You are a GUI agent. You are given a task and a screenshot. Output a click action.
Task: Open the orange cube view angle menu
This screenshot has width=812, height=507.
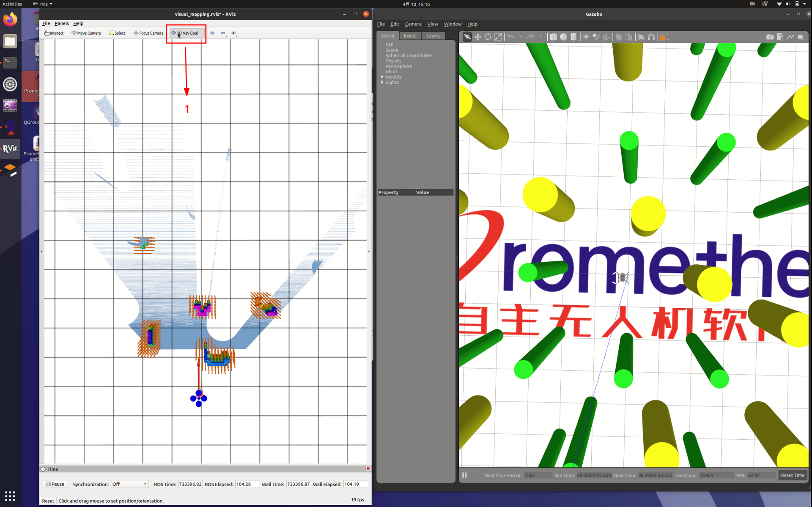point(664,37)
